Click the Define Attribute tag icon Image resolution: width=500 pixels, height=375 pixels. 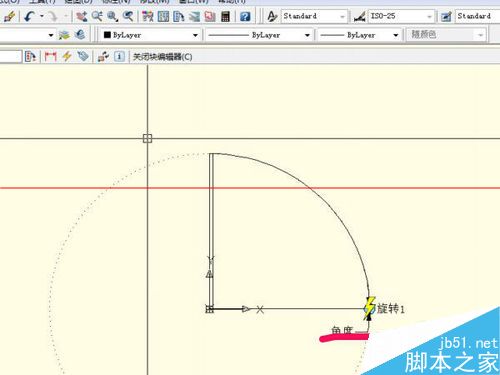[x=83, y=56]
